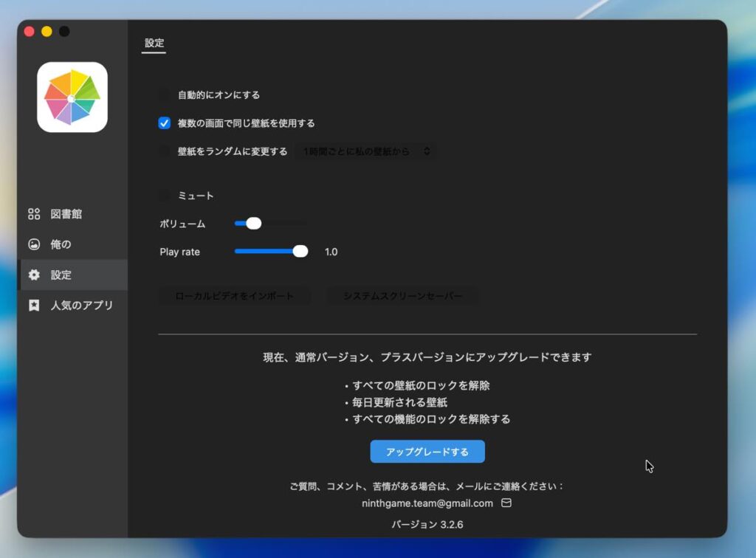Click the ninthgame.team@gmail.com email address

tap(427, 503)
